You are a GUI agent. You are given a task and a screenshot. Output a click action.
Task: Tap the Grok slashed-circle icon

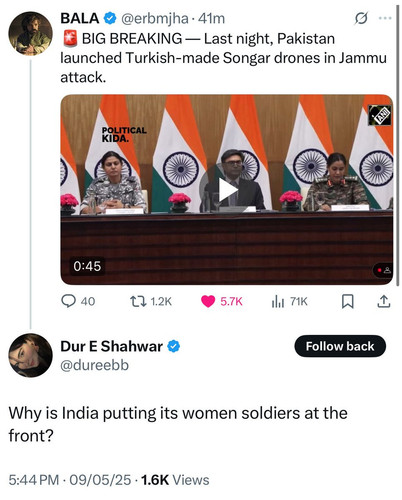coord(361,18)
